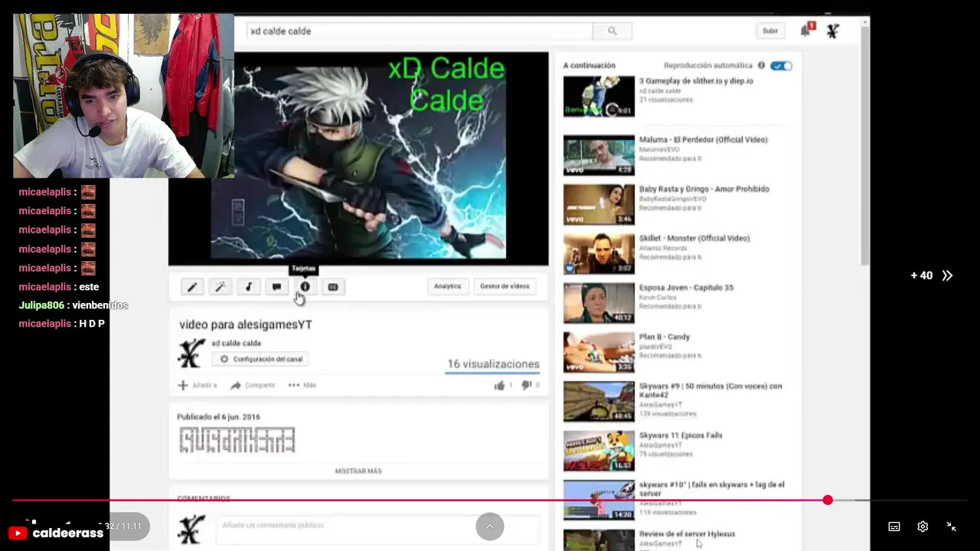Screen dimensions: 980x551
Task: Open the Tarjetas cards info icon
Action: [x=305, y=287]
